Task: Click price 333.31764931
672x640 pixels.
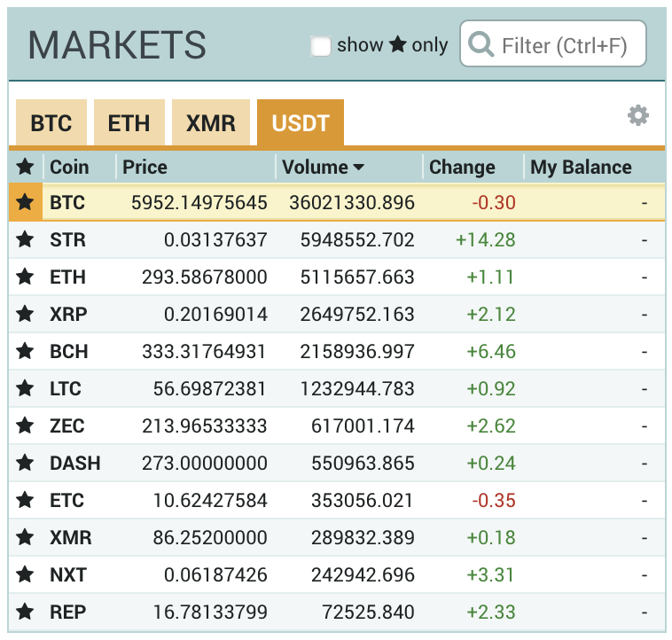Action: pos(204,352)
